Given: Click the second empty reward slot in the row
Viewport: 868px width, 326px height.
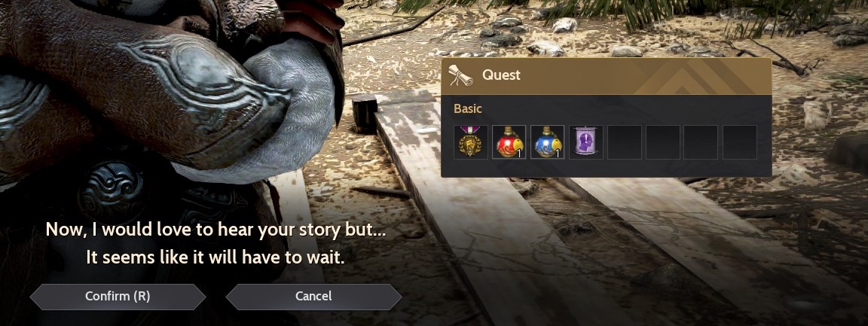Looking at the screenshot, I should coord(662,142).
